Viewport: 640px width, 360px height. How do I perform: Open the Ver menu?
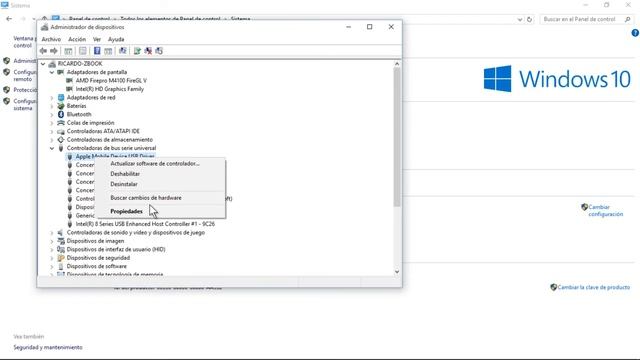point(97,39)
